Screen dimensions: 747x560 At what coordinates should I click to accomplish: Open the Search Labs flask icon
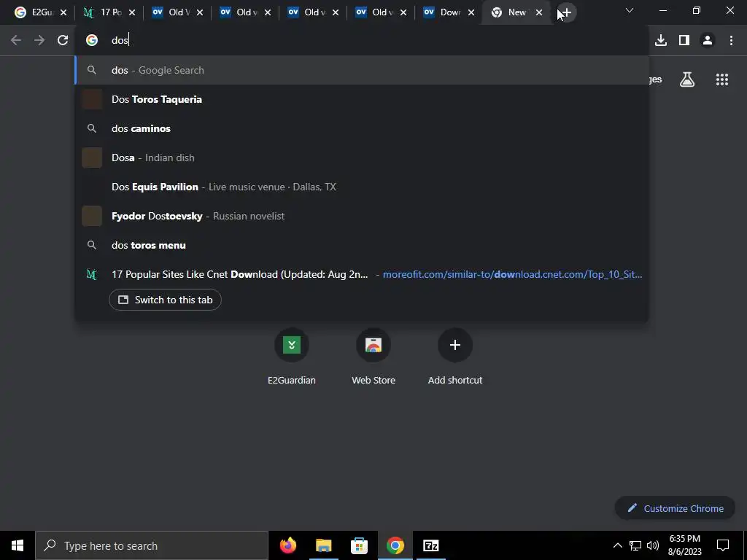(687, 79)
